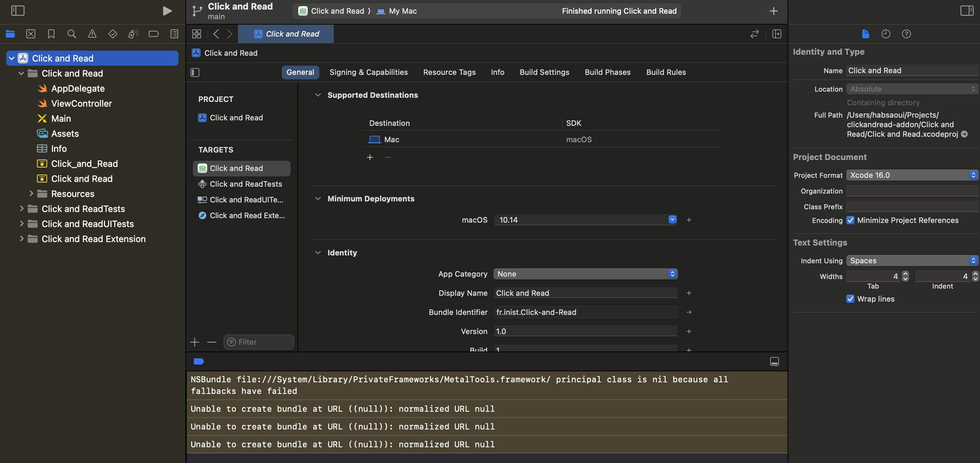Image resolution: width=980 pixels, height=463 pixels.
Task: Open the Assets catalog
Action: pos(65,134)
